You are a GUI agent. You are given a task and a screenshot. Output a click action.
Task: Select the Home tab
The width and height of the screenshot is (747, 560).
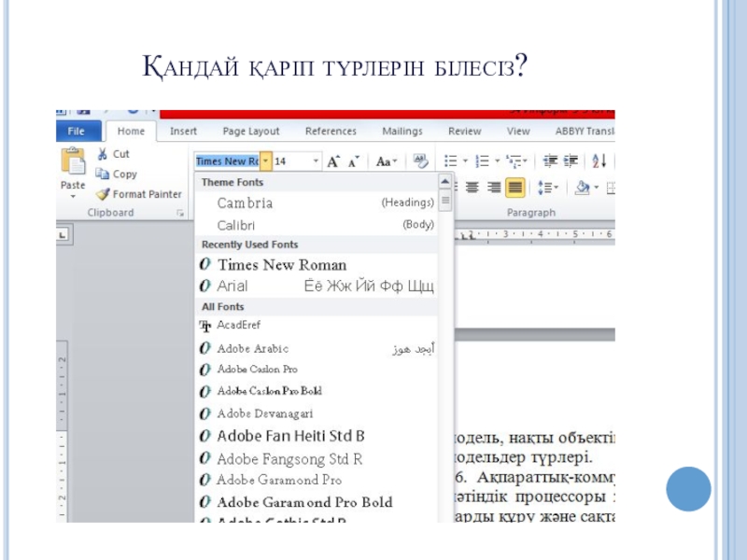pyautogui.click(x=131, y=131)
